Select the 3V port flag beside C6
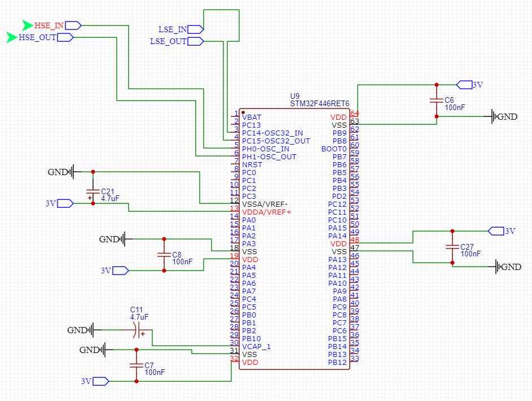The image size is (532, 401). pyautogui.click(x=464, y=85)
